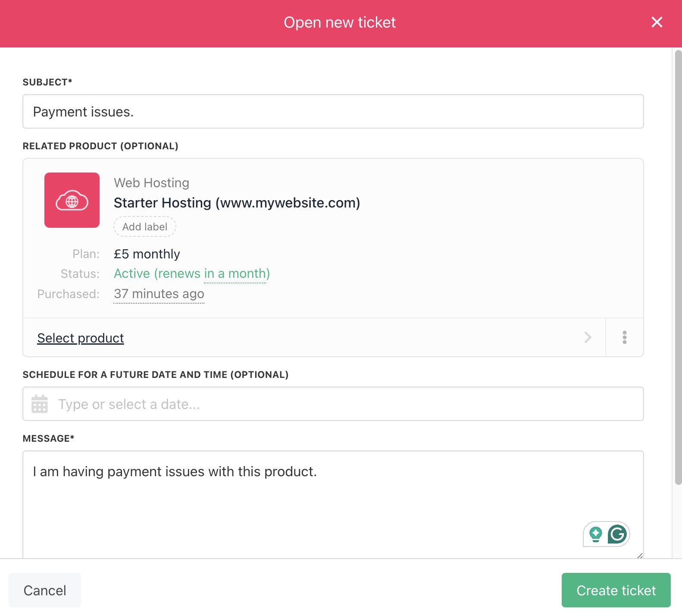Screen dimensions: 682x616
Task: Close the Open new ticket dialog
Action: 657,22
